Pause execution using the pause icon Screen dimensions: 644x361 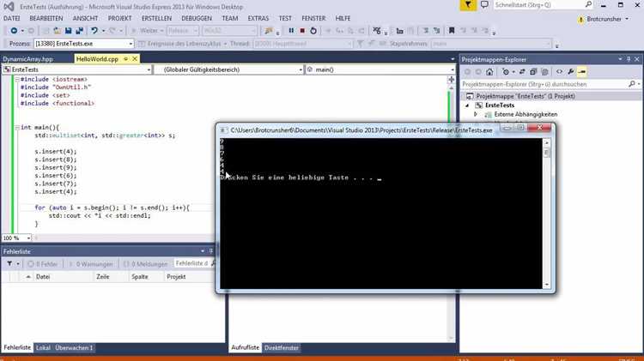[x=291, y=31]
